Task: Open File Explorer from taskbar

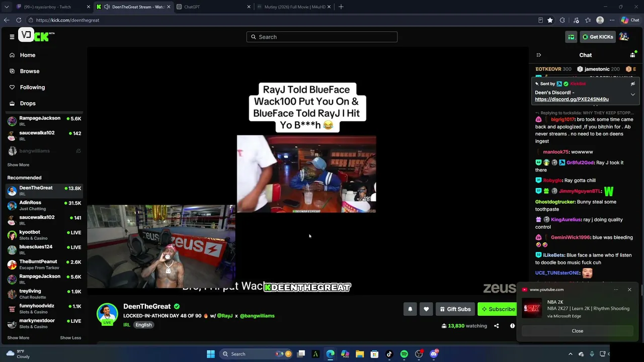Action: click(x=360, y=354)
